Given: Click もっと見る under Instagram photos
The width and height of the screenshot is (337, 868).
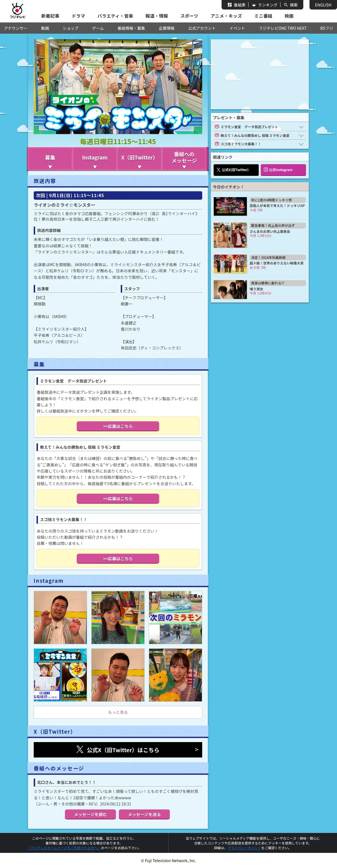Looking at the screenshot, I should 118,712.
